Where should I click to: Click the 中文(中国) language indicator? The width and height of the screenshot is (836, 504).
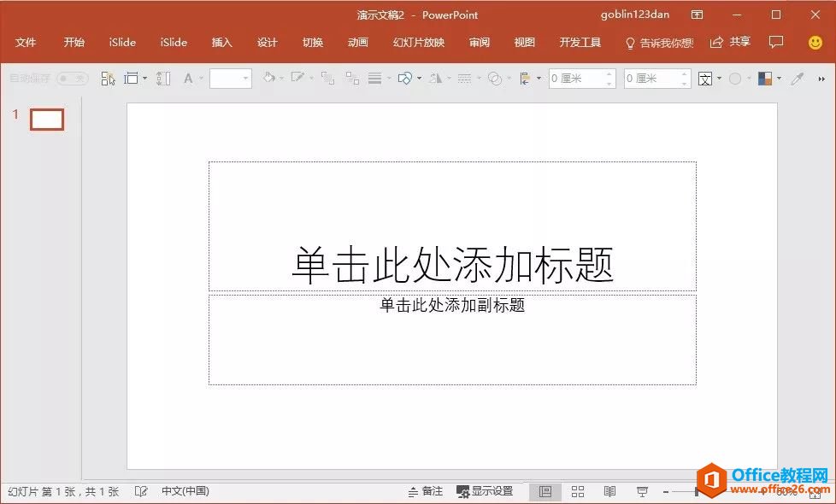[185, 491]
